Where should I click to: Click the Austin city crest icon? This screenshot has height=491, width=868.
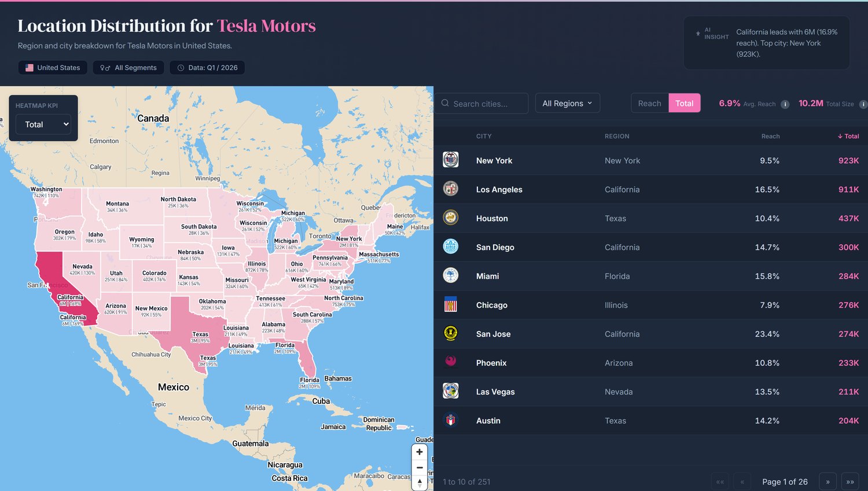click(450, 420)
